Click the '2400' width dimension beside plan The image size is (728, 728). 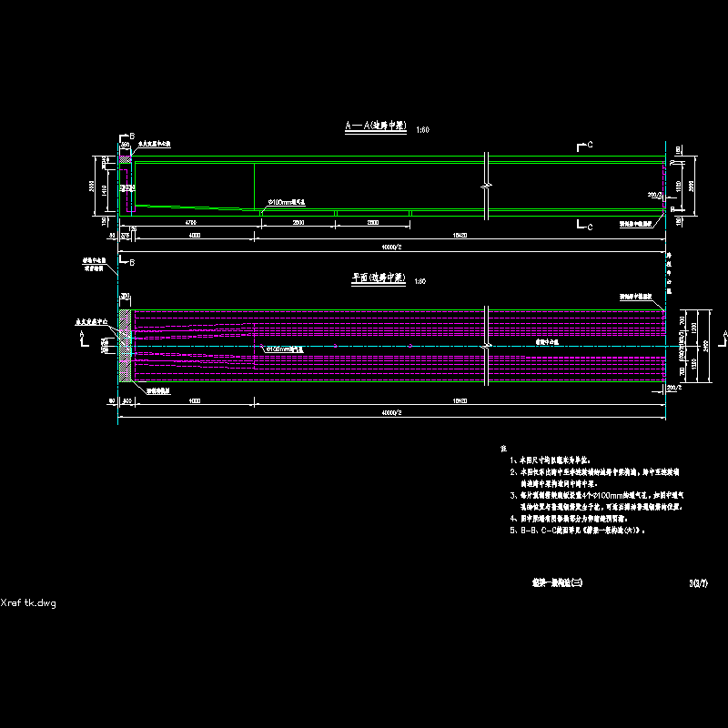[706, 346]
